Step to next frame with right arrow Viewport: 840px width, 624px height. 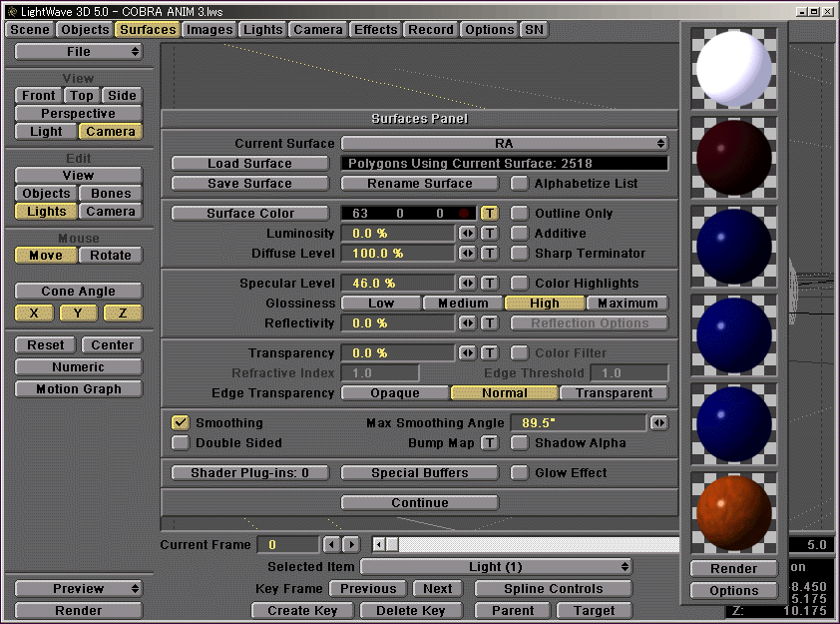350,545
